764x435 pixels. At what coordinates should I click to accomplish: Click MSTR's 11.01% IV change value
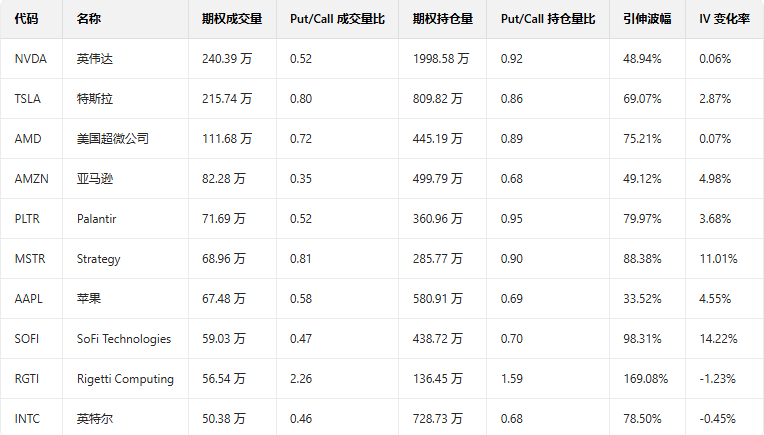point(718,259)
